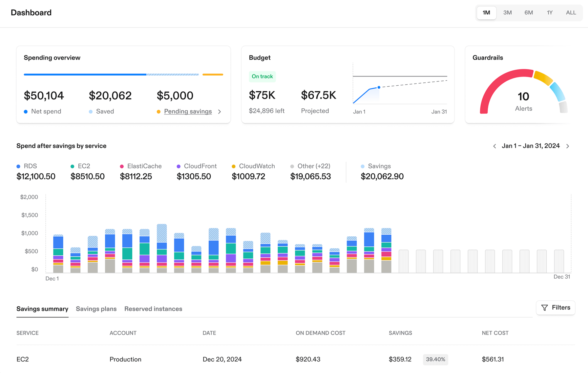Viewport: 588px width, 373px height.
Task: Set time range to 1Y
Action: point(550,13)
